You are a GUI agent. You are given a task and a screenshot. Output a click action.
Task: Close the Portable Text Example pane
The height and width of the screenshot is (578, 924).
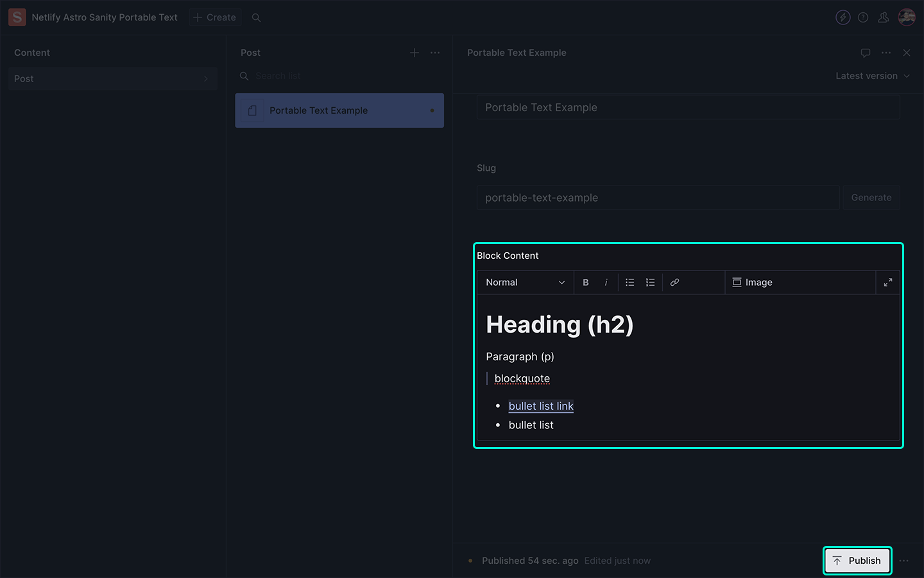907,53
